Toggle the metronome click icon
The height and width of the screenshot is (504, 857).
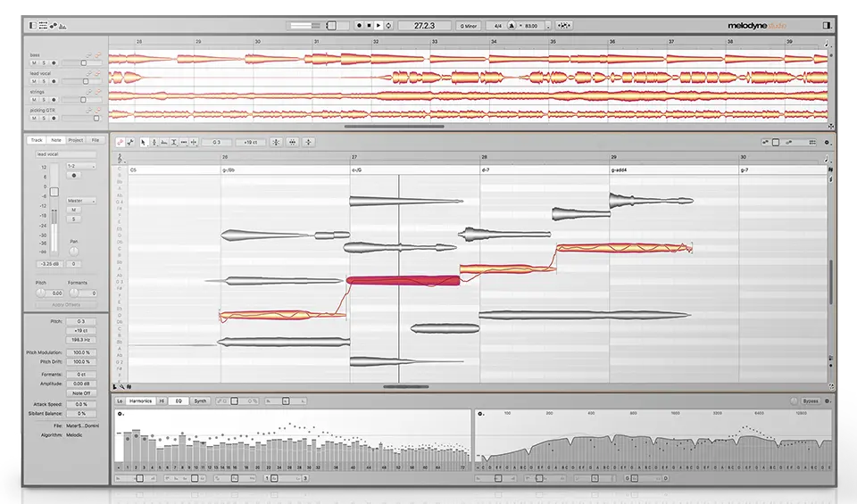[512, 25]
